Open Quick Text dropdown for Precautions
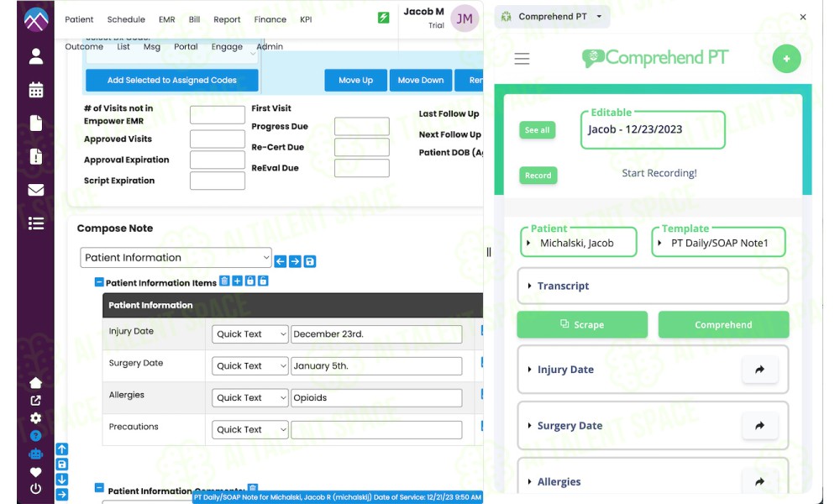The image size is (840, 504). (x=250, y=429)
